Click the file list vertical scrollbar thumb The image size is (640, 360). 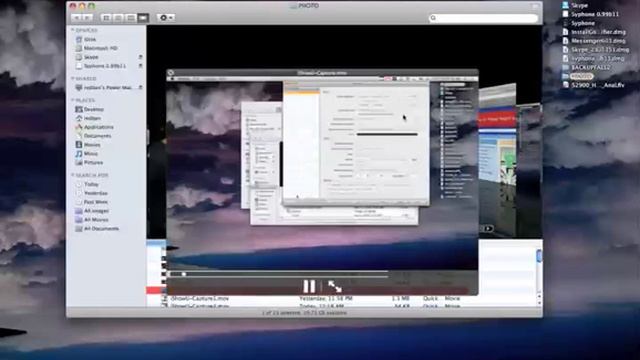(x=539, y=256)
